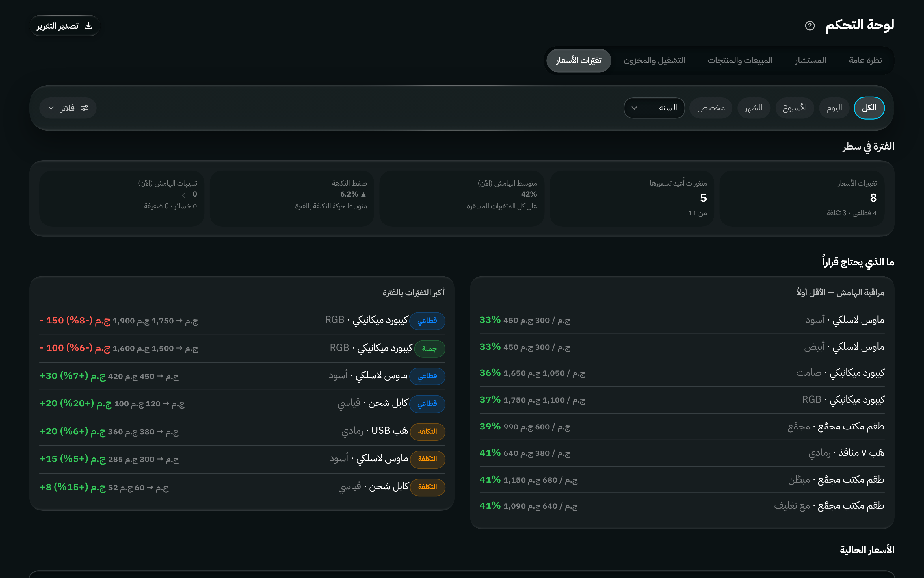Open the ضغط التكلفة summary card
The image size is (924, 578).
click(292, 198)
